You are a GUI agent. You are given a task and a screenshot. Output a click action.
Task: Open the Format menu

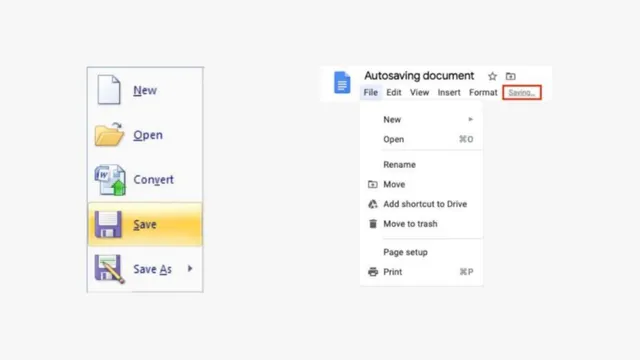(483, 93)
